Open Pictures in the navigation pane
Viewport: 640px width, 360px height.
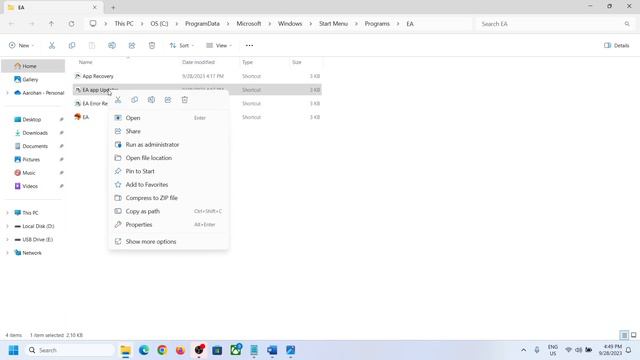click(31, 160)
